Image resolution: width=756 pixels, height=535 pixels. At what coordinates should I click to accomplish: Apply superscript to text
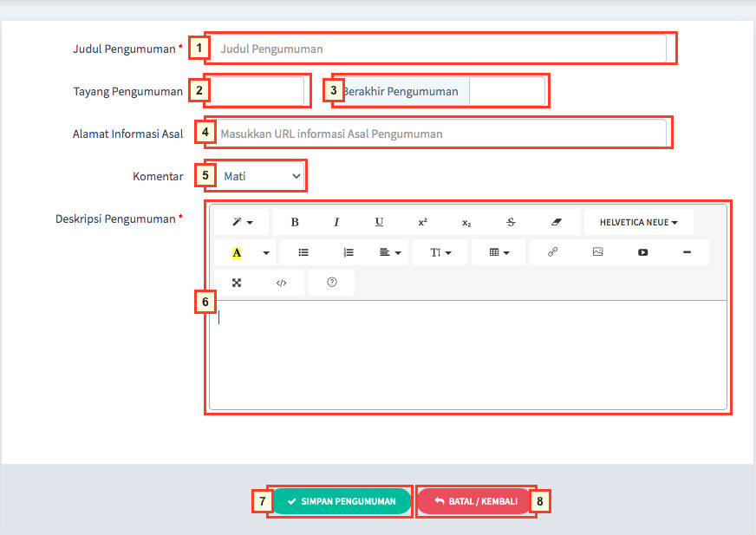(422, 222)
